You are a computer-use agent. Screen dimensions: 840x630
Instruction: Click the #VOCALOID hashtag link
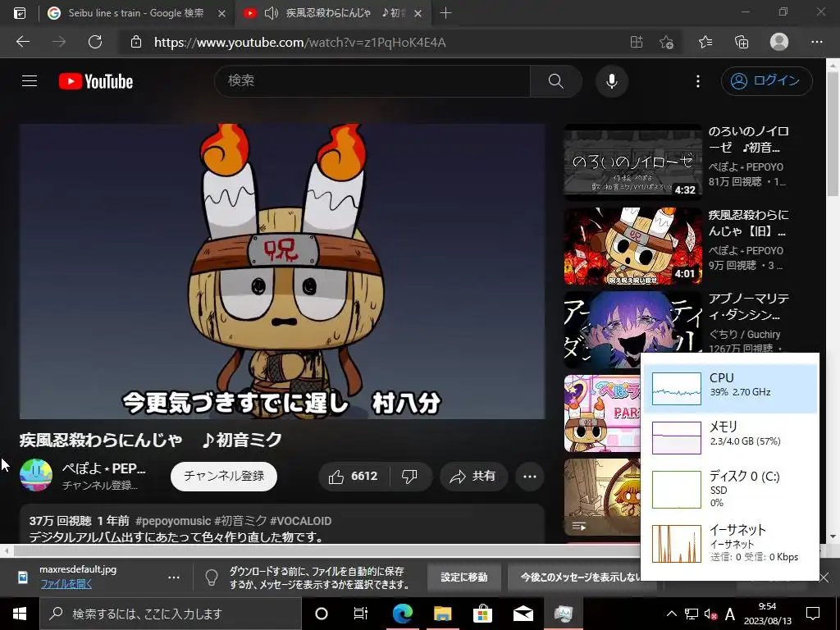pos(300,521)
